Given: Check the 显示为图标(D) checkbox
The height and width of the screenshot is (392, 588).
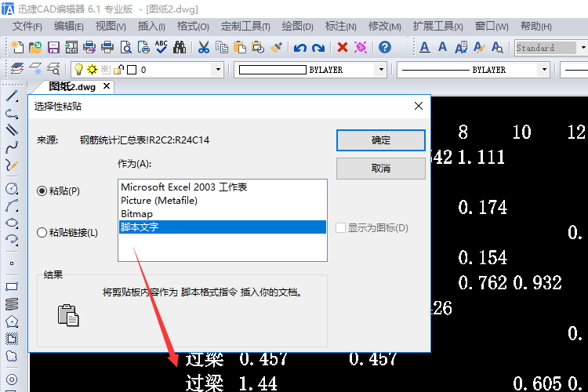Looking at the screenshot, I should click(340, 227).
